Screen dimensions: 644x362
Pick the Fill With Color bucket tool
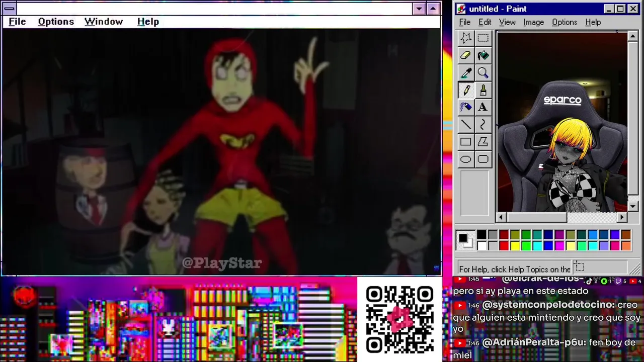483,55
